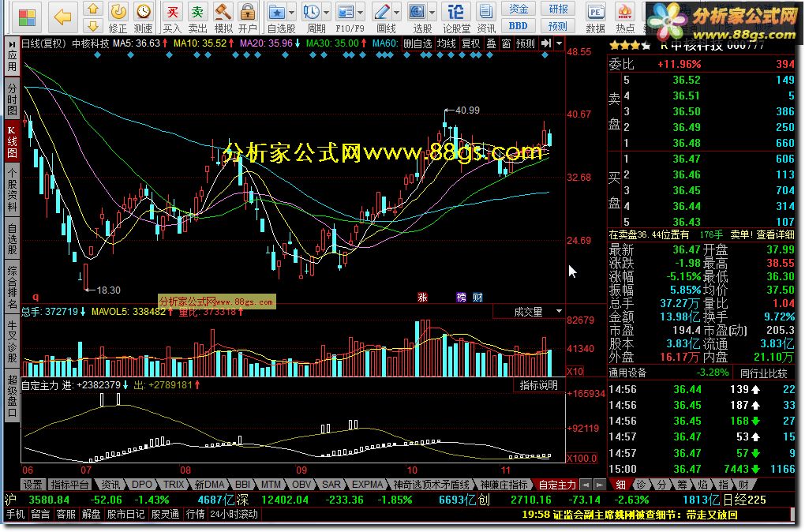The width and height of the screenshot is (805, 532).
Task: Click the green 卖出 sell icon
Action: (197, 11)
